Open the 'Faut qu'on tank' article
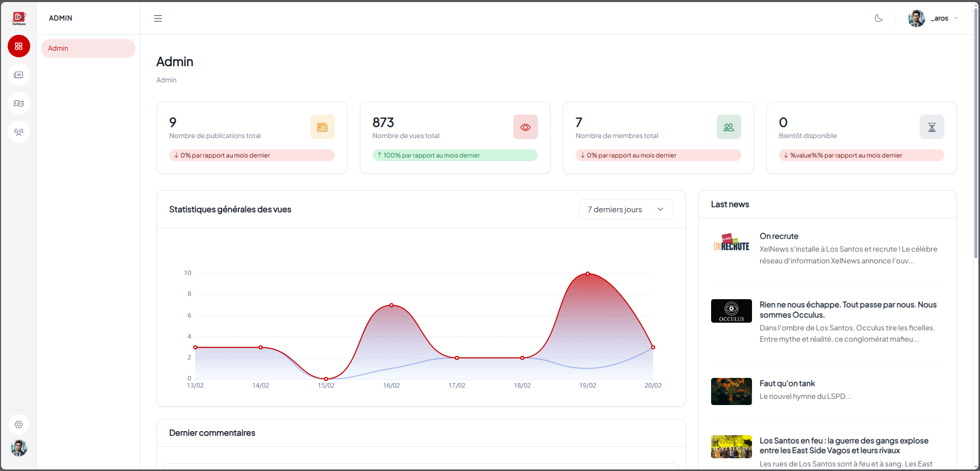 (787, 384)
